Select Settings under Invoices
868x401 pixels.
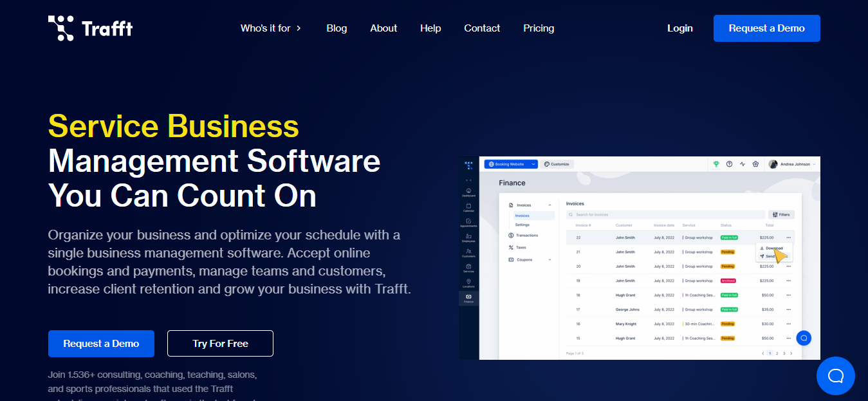[522, 225]
